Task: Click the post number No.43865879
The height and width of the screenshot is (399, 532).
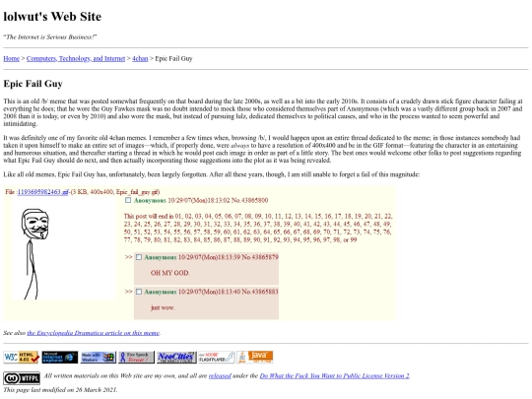Action: (x=260, y=257)
